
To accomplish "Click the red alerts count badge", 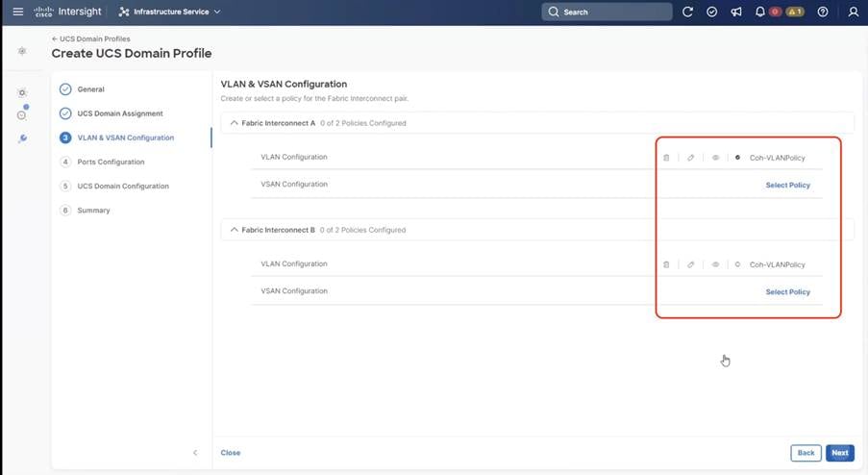I will point(775,12).
